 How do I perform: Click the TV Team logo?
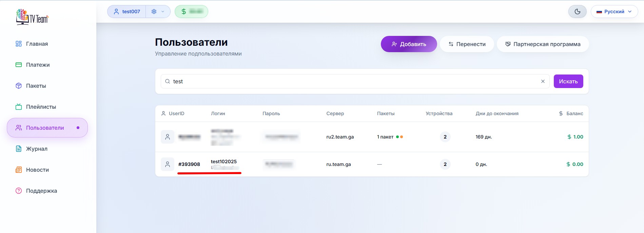tap(32, 17)
